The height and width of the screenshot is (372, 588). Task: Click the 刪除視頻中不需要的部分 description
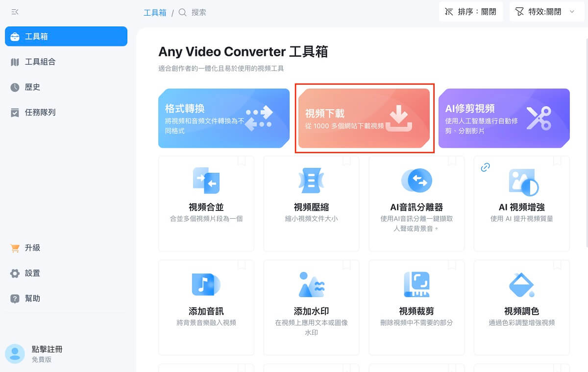point(416,323)
